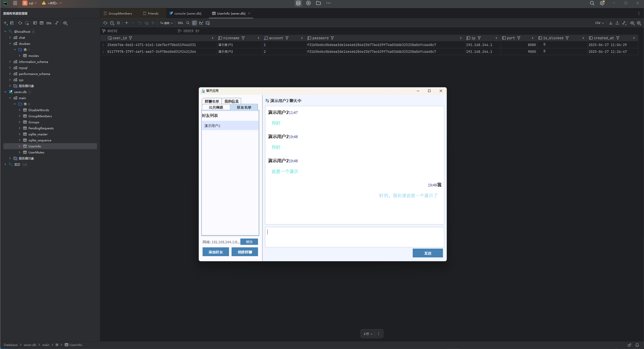Click the data source properties icon
The height and width of the screenshot is (349, 644).
(x=12, y=23)
